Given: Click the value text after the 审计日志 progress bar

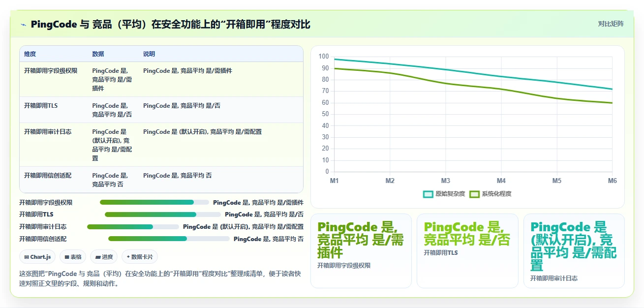Looking at the screenshot, I should (x=243, y=227).
